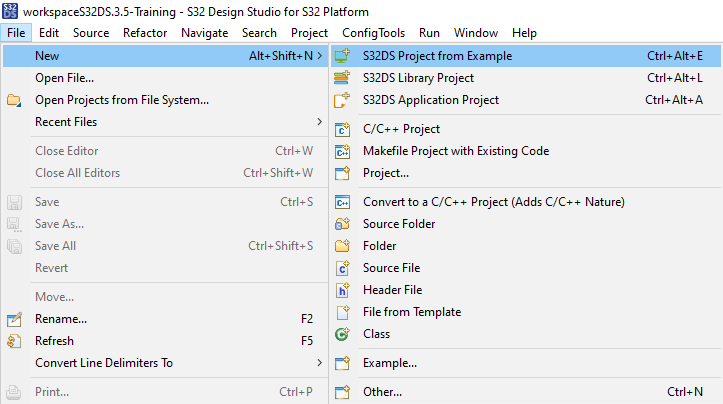Select File from Template option

click(412, 312)
